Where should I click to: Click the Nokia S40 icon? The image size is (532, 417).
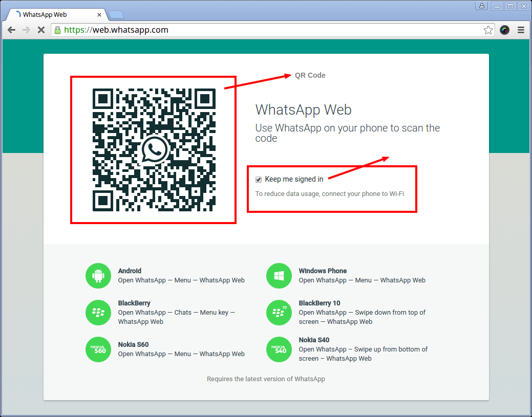click(279, 349)
